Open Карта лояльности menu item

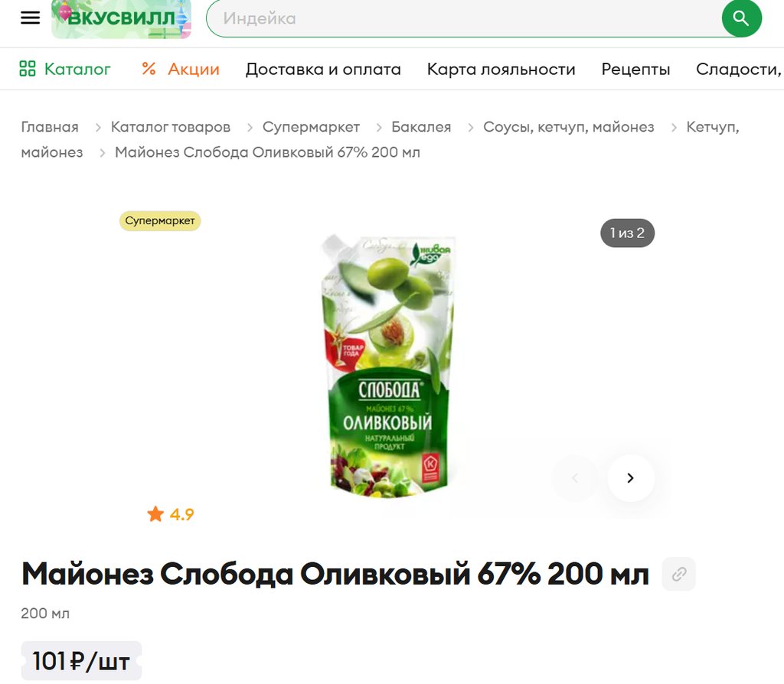(x=501, y=69)
